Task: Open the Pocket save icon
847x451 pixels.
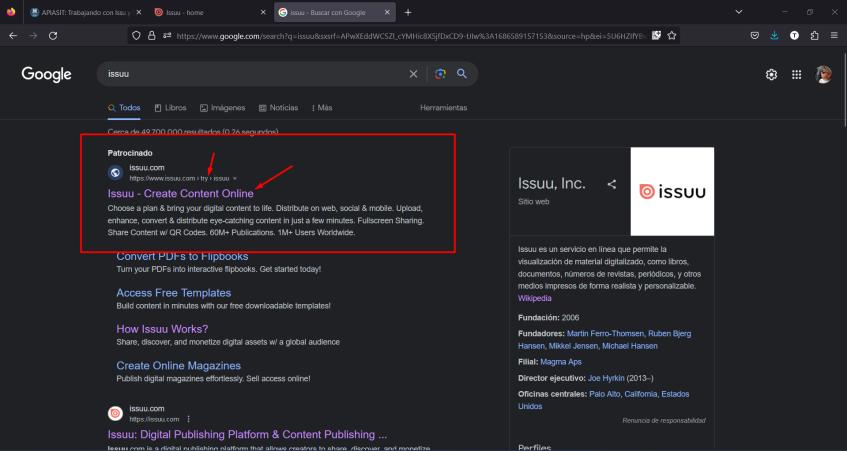Action: point(755,36)
